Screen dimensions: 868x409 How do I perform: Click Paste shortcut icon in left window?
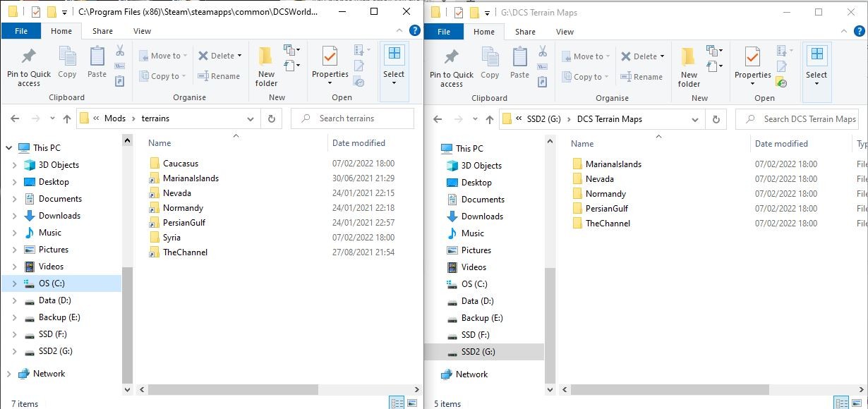point(119,81)
